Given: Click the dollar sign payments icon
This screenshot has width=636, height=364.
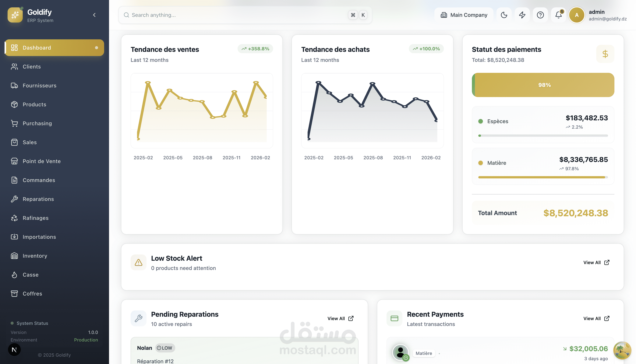Looking at the screenshot, I should click(605, 54).
